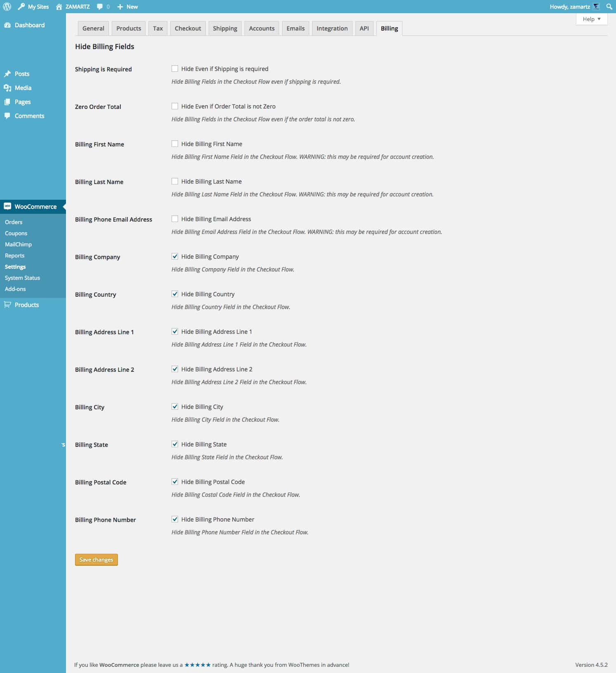Screen dimensions: 616x673
Task: Click the search magnifier icon in admin bar
Action: 609,7
